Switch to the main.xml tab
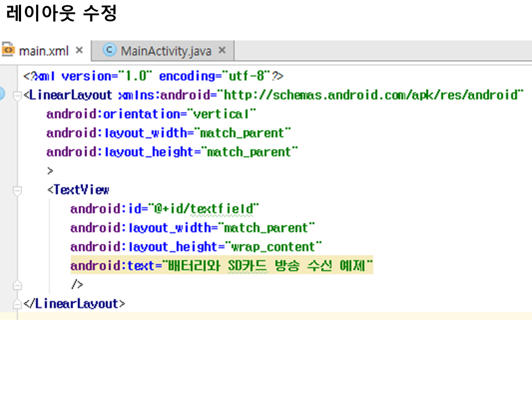532x399 pixels. (x=43, y=51)
